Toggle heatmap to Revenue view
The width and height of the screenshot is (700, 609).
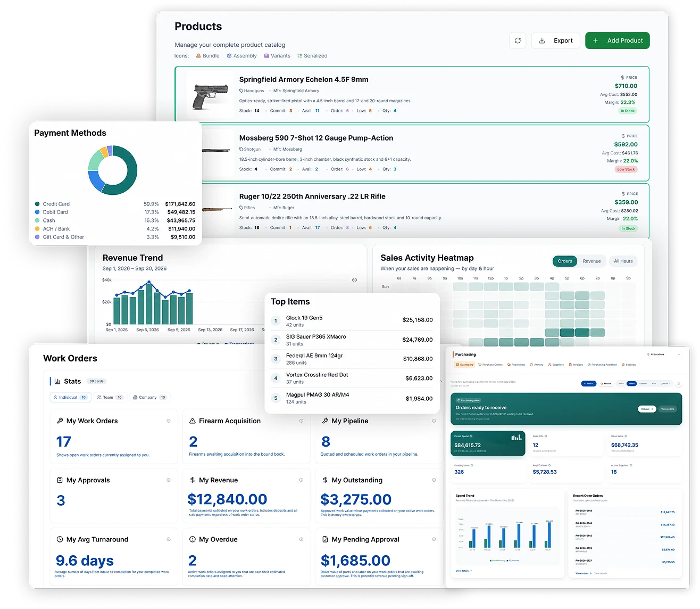click(x=591, y=261)
